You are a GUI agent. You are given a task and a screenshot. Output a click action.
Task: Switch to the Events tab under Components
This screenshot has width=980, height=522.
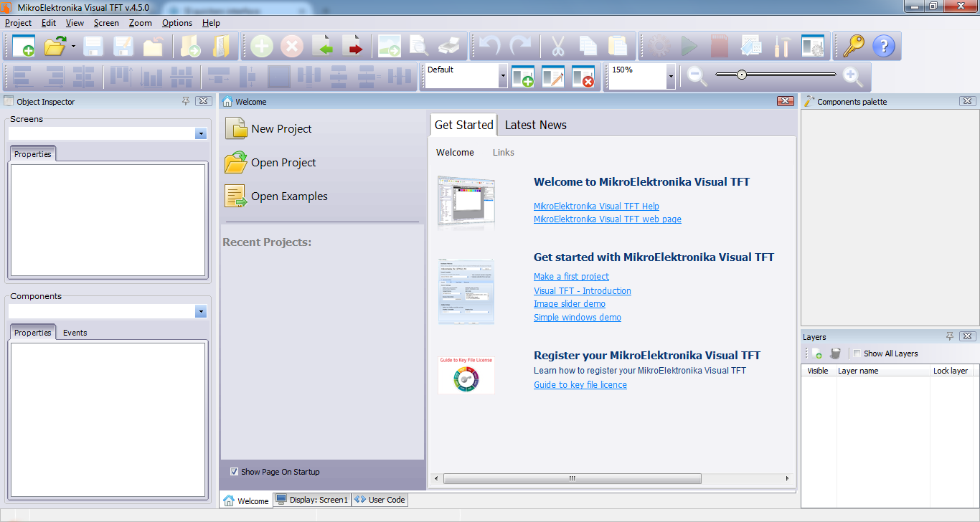[75, 333]
